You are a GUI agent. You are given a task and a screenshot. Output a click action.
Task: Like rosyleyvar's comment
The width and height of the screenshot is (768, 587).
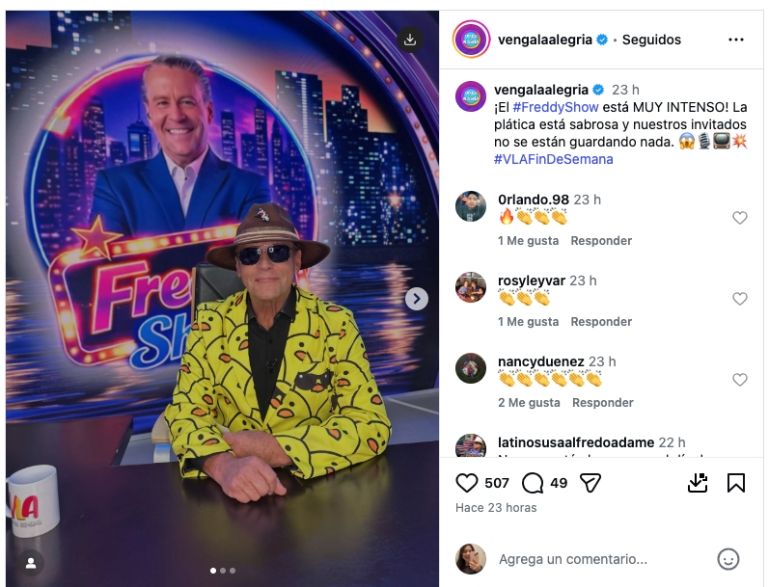click(740, 298)
